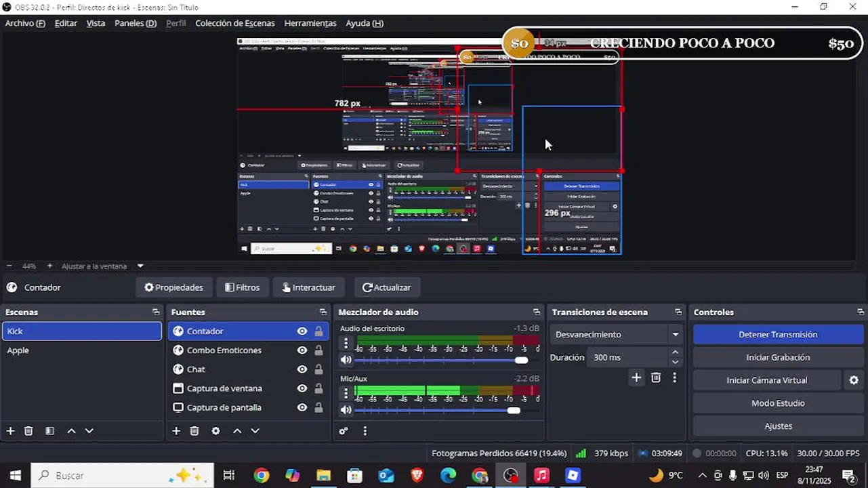868x488 pixels.
Task: Open Microsoft Store from taskbar
Action: click(x=354, y=476)
